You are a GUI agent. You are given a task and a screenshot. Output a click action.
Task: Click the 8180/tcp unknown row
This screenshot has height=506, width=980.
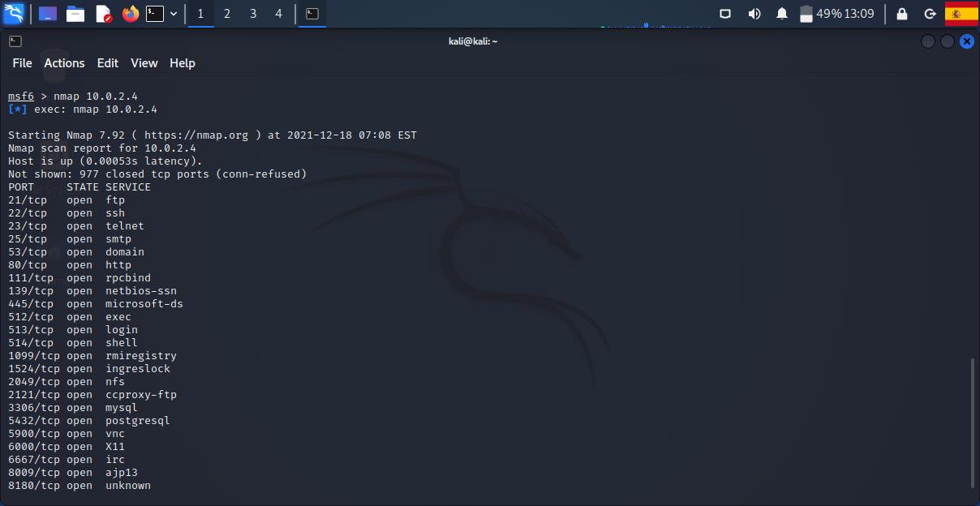pyautogui.click(x=80, y=486)
